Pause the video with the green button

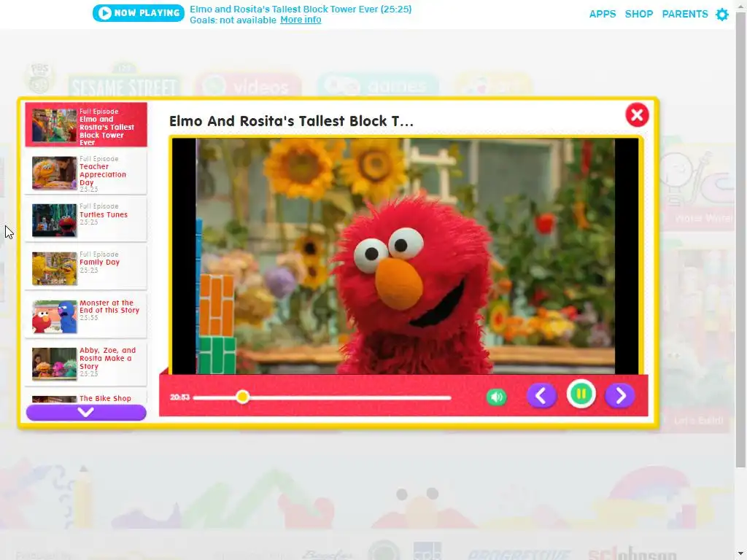coord(581,394)
